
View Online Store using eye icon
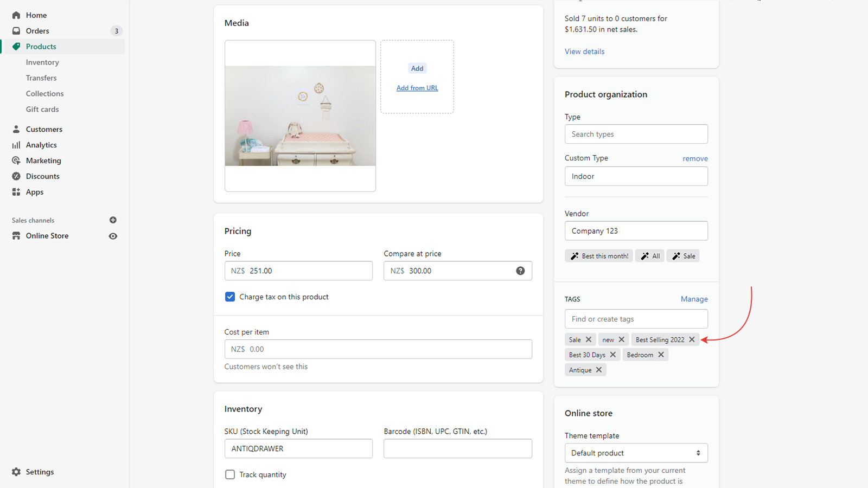pyautogui.click(x=113, y=236)
